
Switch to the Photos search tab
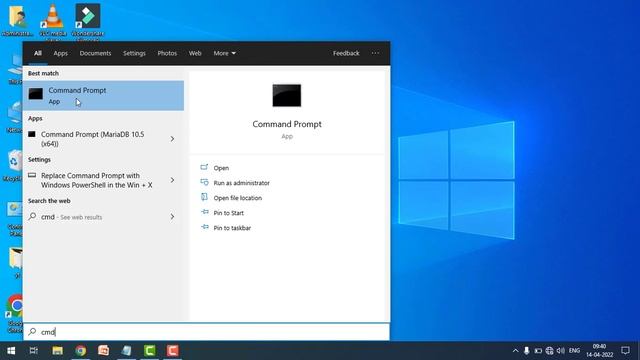167,53
